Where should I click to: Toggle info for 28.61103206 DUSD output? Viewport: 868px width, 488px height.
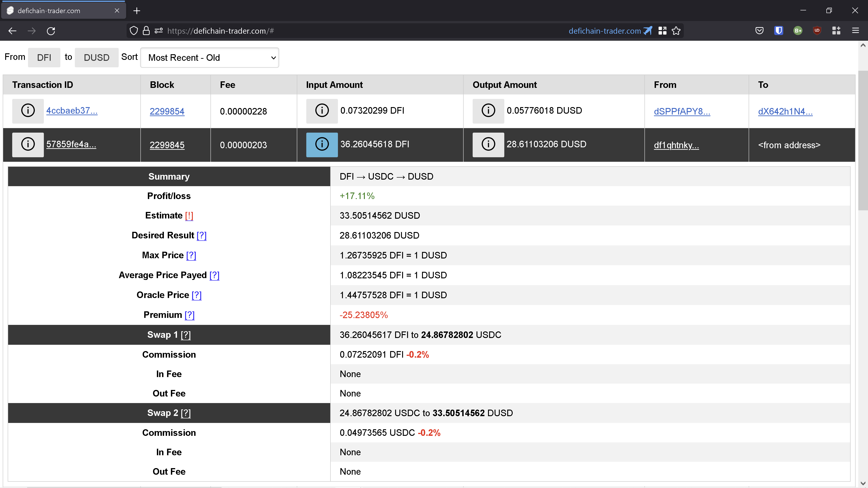488,145
